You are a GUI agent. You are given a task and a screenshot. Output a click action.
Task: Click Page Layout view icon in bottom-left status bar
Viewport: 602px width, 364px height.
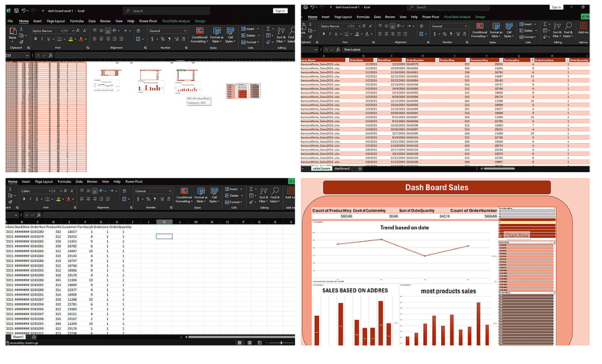tap(250, 342)
